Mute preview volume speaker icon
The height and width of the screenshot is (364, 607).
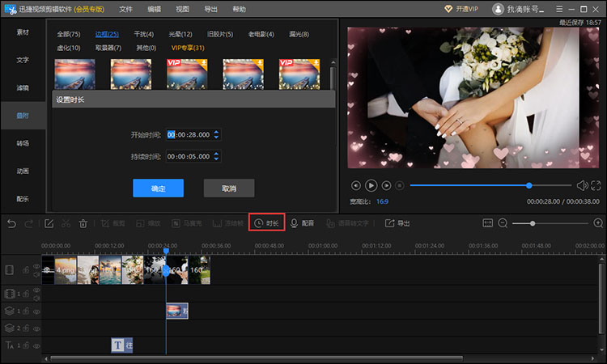tap(582, 186)
